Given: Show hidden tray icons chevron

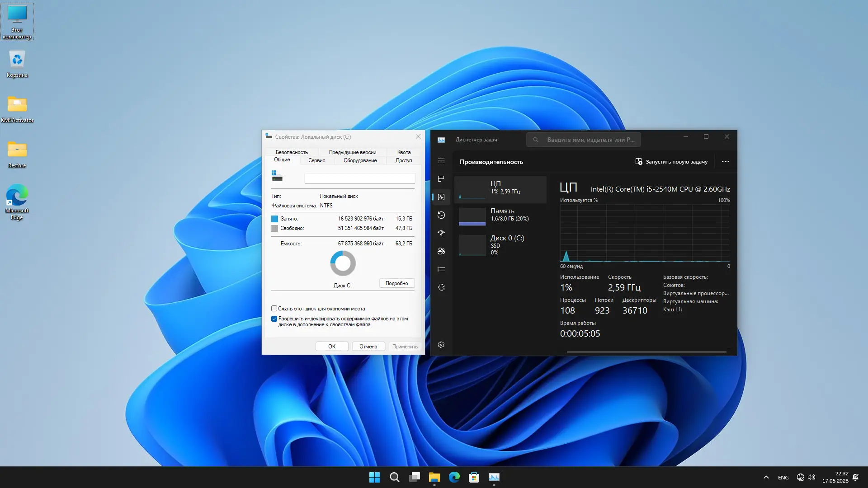Looking at the screenshot, I should [x=766, y=477].
